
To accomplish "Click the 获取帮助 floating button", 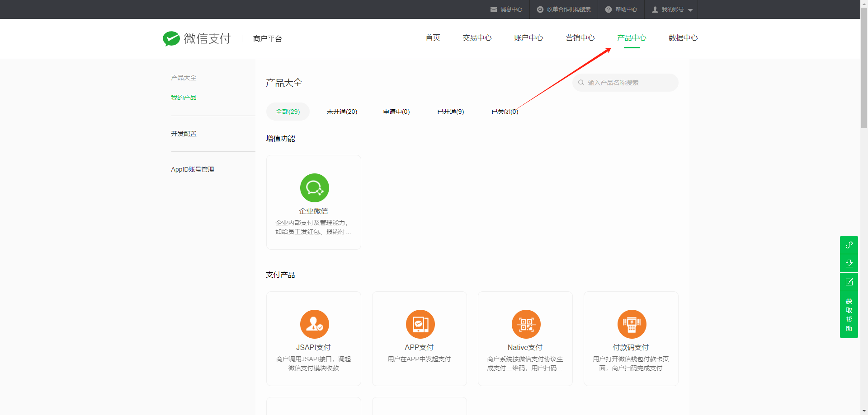I will coord(849,315).
